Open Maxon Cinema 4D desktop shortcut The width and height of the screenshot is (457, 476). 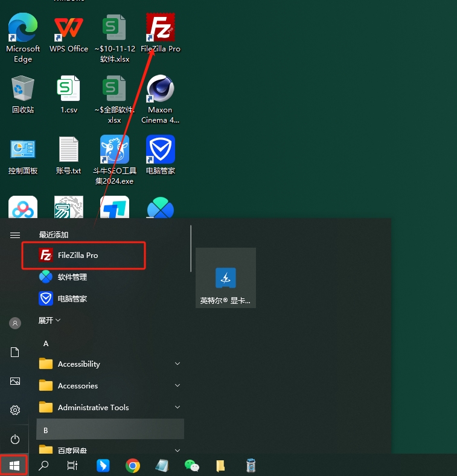[160, 99]
